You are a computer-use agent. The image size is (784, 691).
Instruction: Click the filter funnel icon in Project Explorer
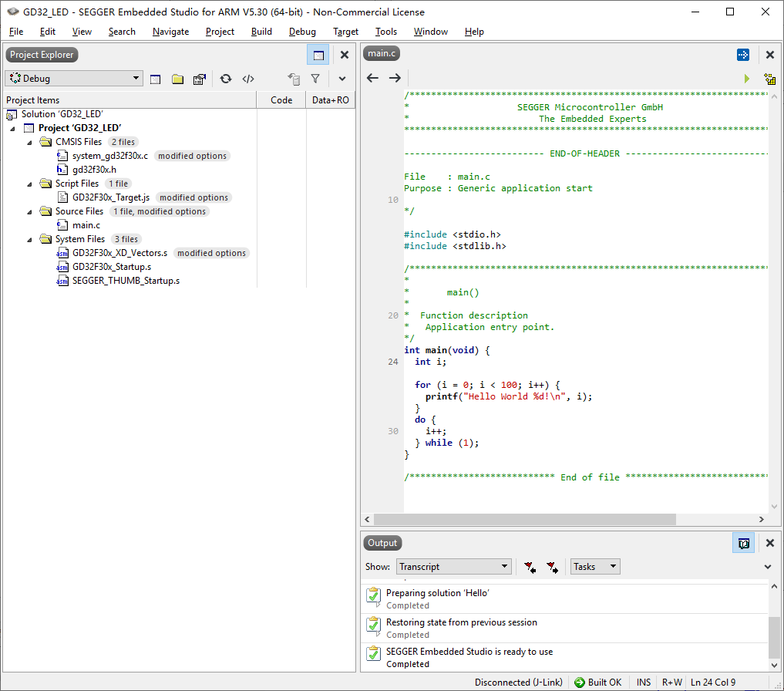pos(316,78)
